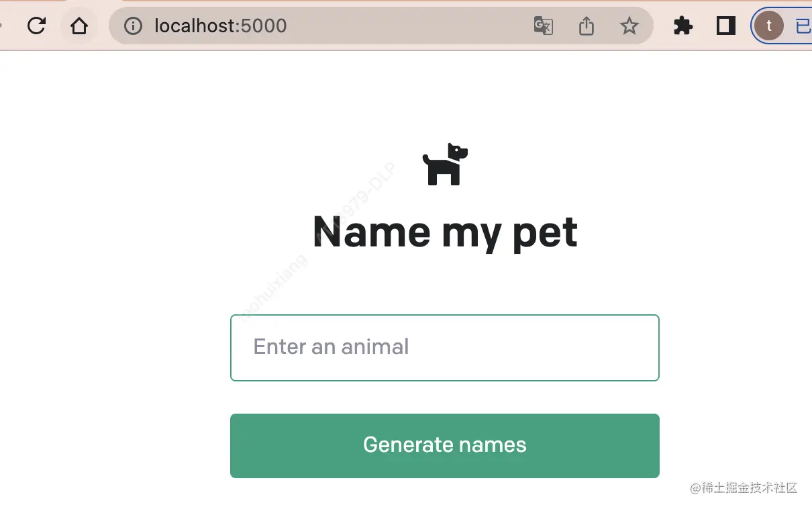Share this page via share icon

click(586, 26)
